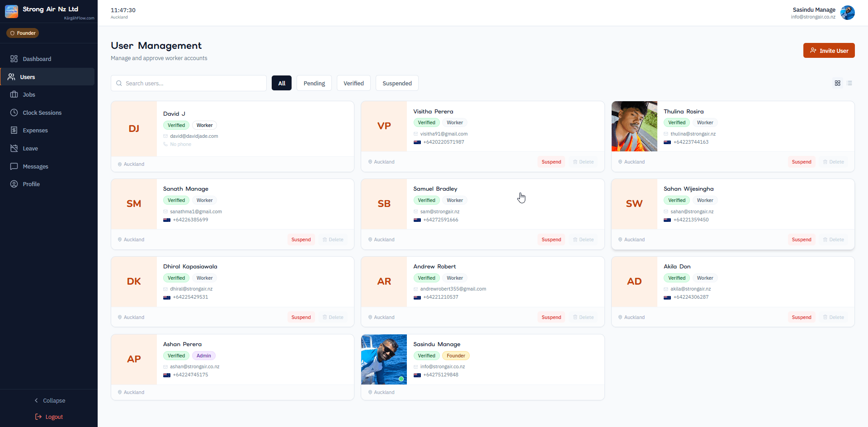The image size is (868, 427).
Task: Click andrewrobert355@gmail.com email
Action: point(453,289)
